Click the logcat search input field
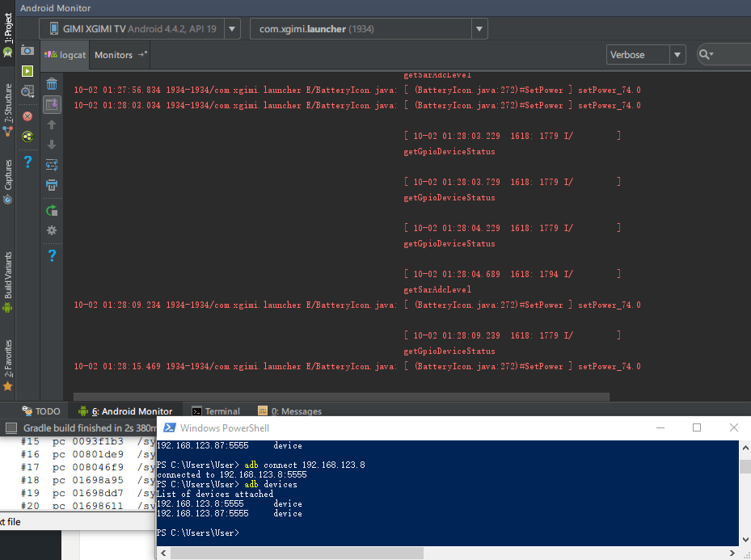The width and height of the screenshot is (751, 560). pyautogui.click(x=728, y=55)
